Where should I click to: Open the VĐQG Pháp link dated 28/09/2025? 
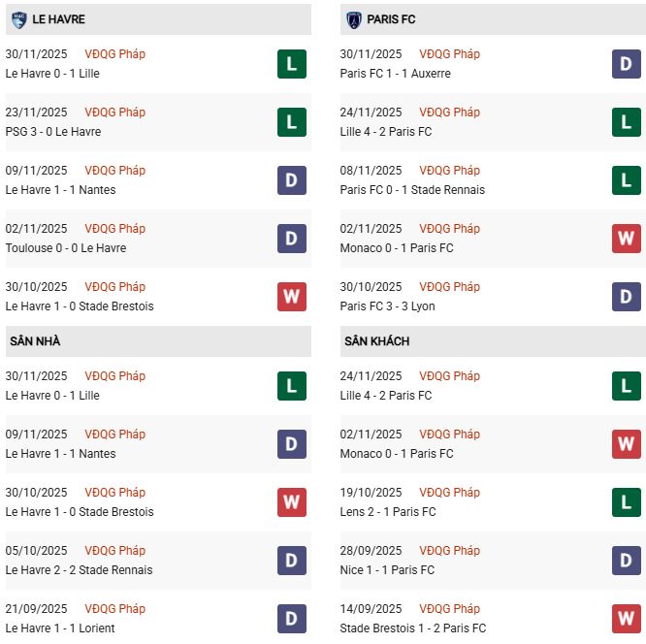(x=449, y=551)
